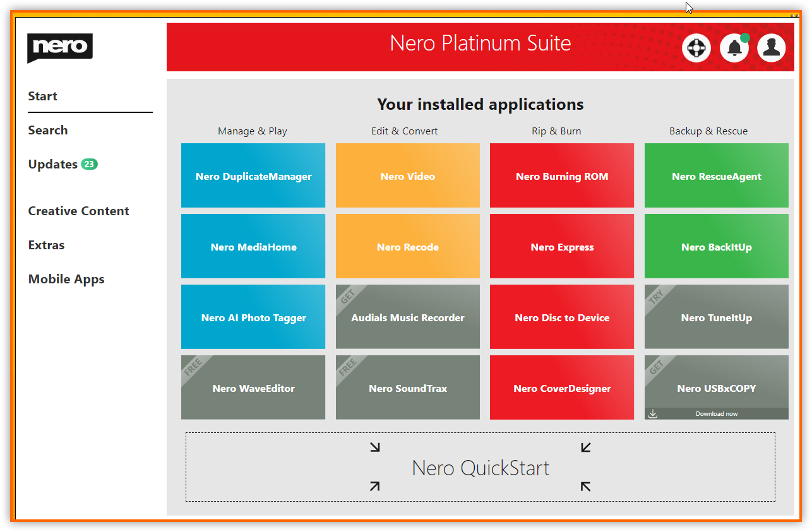Click the Nero Platinum Suite title
The width and height of the screenshot is (812, 532).
coord(481,43)
